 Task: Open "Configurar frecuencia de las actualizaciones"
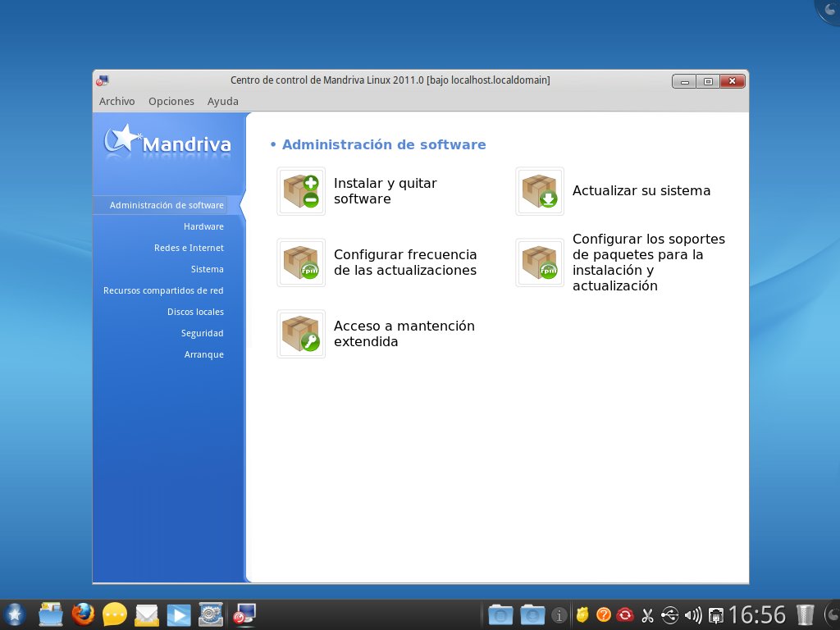click(404, 262)
